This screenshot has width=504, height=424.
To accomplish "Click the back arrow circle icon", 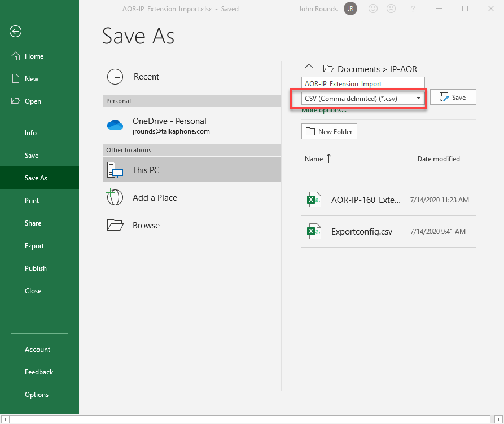I will pos(15,32).
